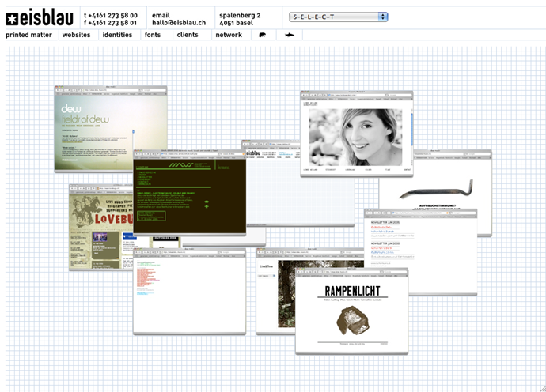Open the S-E-L-E-C-T dropdown menu
This screenshot has width=546, height=392.
pos(338,17)
